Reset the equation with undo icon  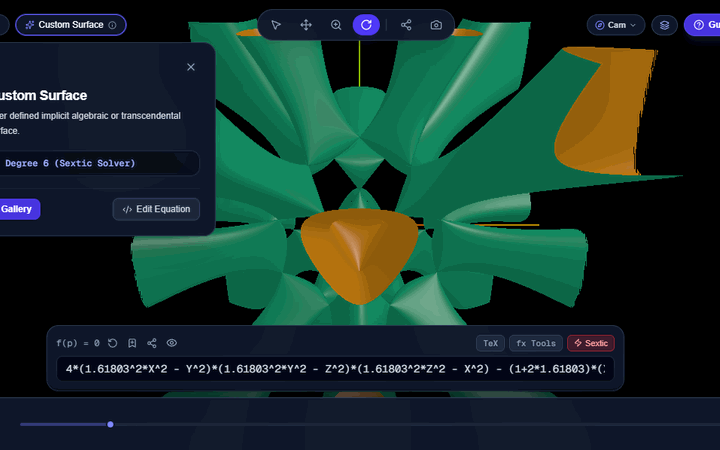pyautogui.click(x=112, y=343)
